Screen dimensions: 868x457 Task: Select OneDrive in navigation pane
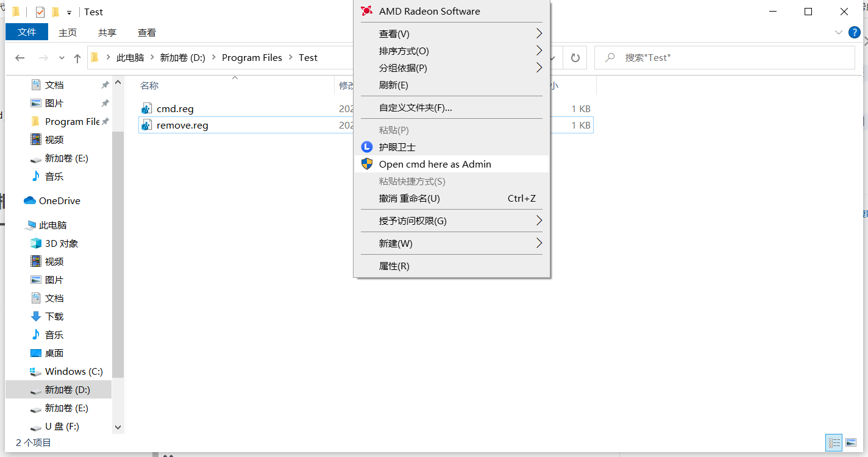[59, 200]
